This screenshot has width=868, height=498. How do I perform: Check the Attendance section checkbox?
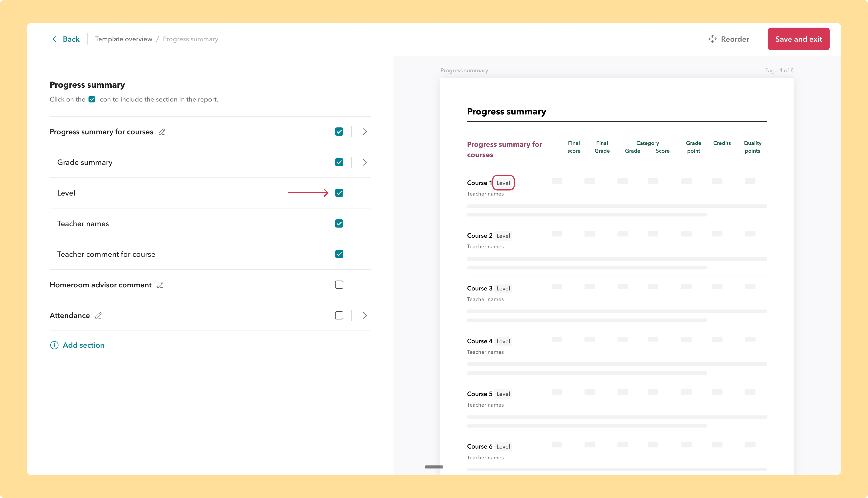(339, 315)
